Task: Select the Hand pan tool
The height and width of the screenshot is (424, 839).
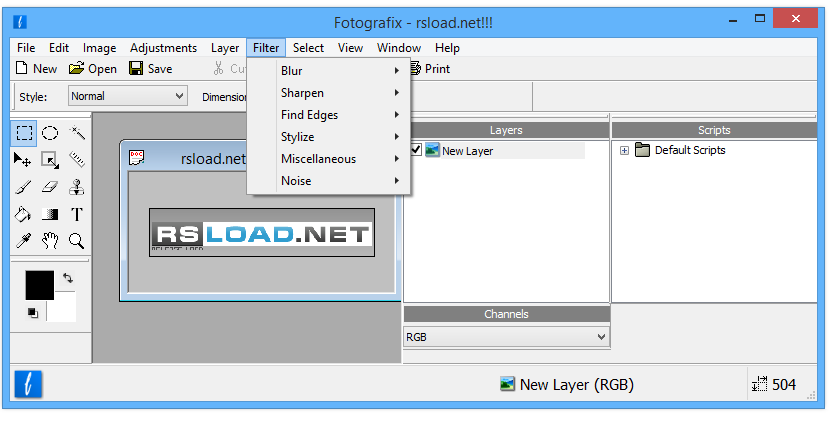Action: [50, 241]
